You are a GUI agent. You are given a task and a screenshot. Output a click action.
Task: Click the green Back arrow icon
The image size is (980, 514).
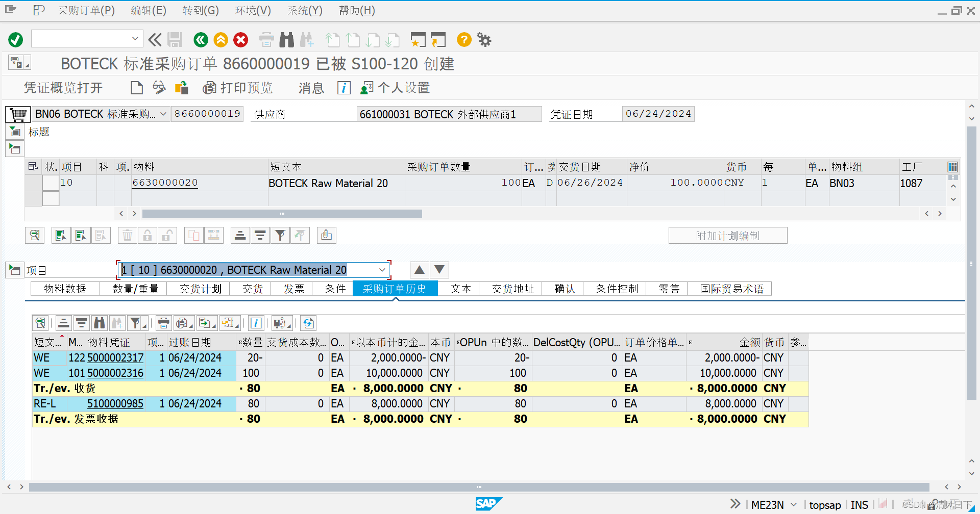pyautogui.click(x=201, y=40)
